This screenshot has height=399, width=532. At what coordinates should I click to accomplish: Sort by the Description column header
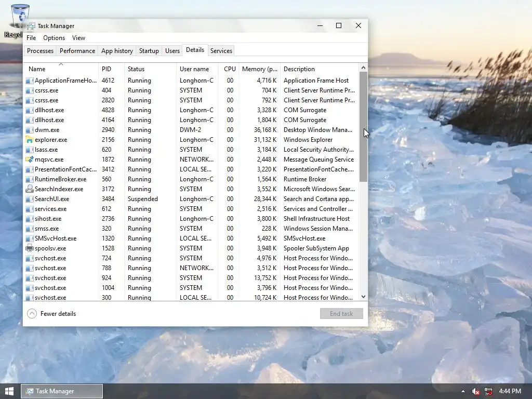point(320,69)
